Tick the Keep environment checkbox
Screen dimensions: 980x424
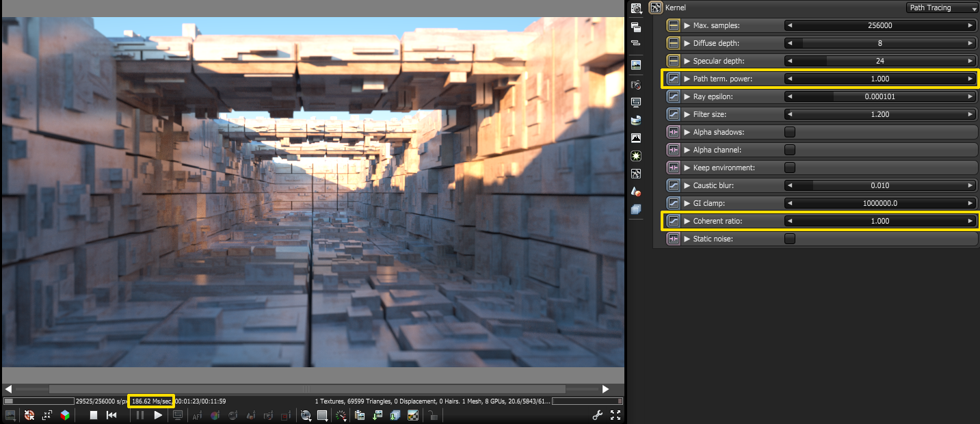point(790,168)
